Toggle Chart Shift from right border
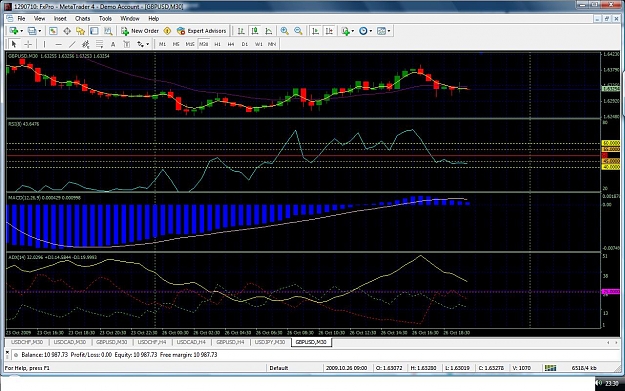625x391 pixels. click(x=329, y=31)
